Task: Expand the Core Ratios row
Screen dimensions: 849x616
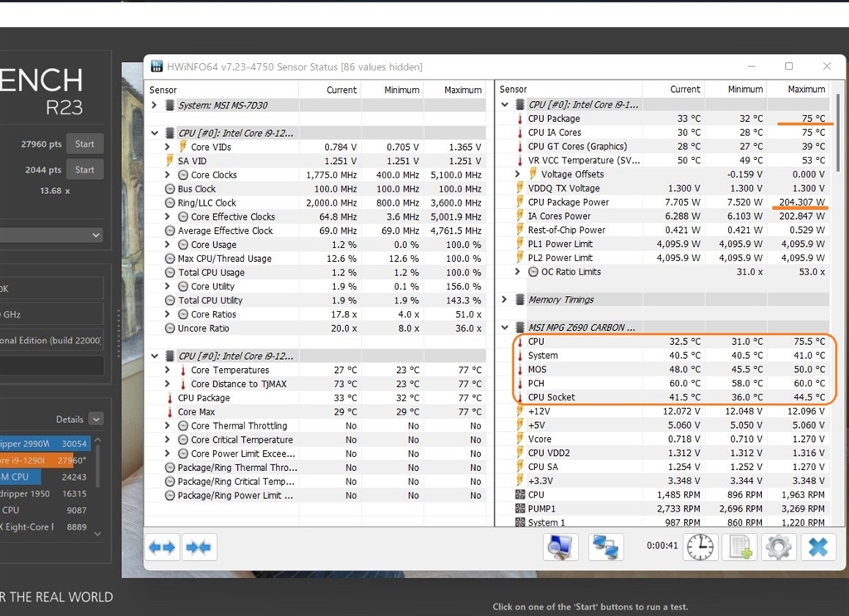Action: pyautogui.click(x=167, y=314)
